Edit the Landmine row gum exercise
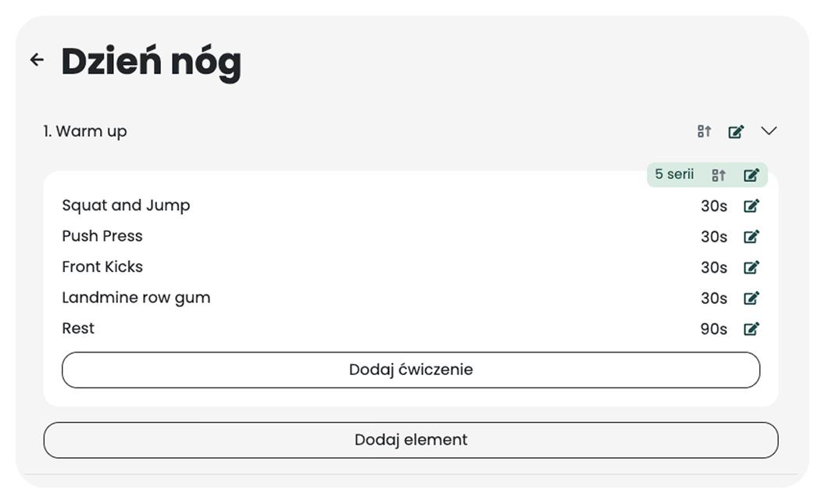825x504 pixels. click(x=751, y=298)
